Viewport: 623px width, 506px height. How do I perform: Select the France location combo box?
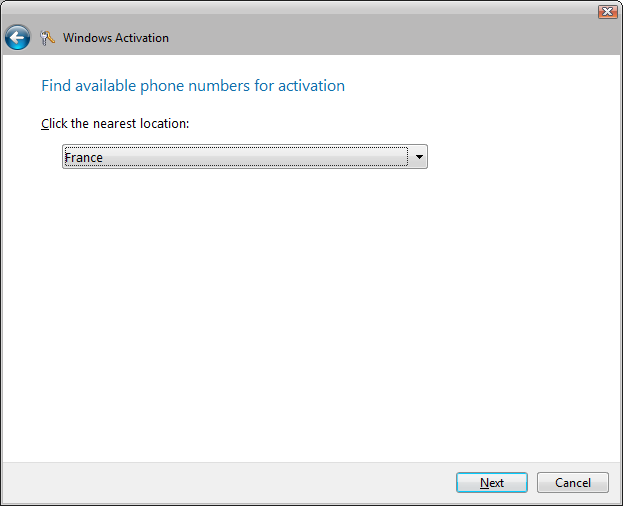(x=245, y=157)
